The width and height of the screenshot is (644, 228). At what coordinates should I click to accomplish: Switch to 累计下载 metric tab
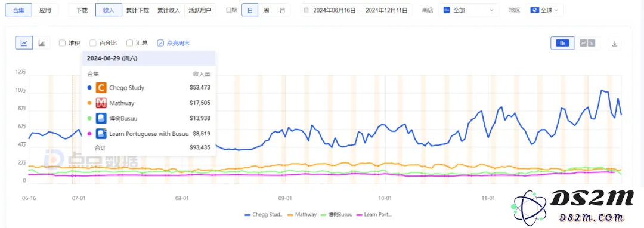click(138, 10)
